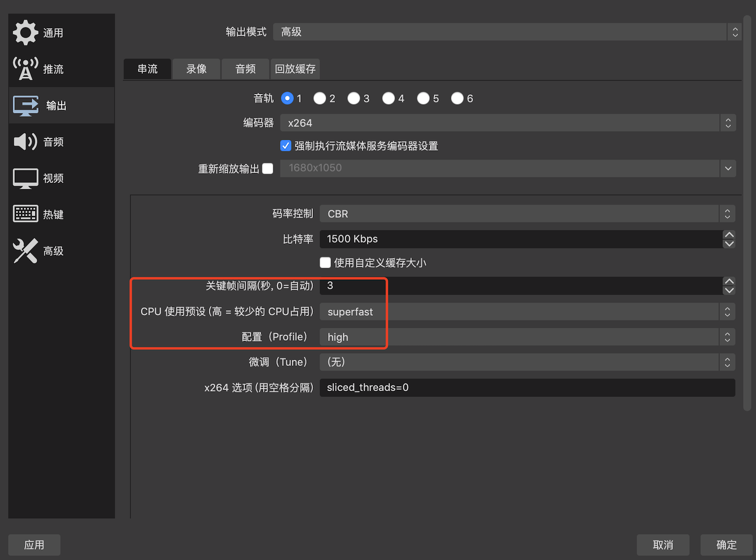Image resolution: width=756 pixels, height=560 pixels.
Task: Click the 确定 confirm button
Action: (727, 545)
